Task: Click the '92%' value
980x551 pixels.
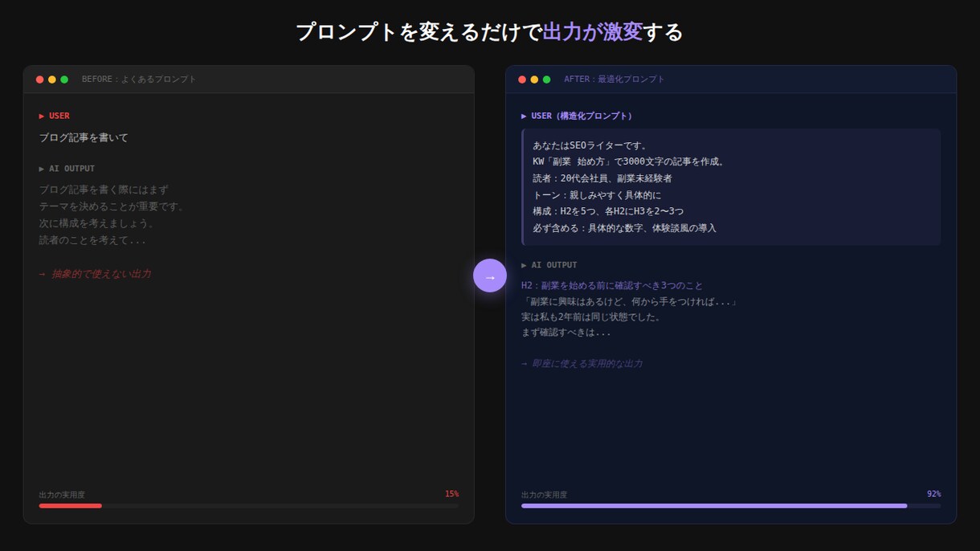Action: [x=933, y=494]
